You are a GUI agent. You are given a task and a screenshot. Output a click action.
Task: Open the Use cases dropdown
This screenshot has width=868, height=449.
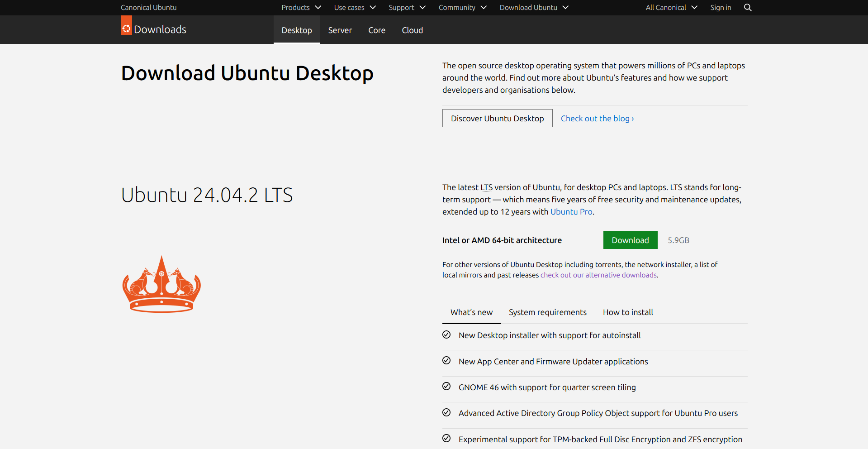coord(355,8)
